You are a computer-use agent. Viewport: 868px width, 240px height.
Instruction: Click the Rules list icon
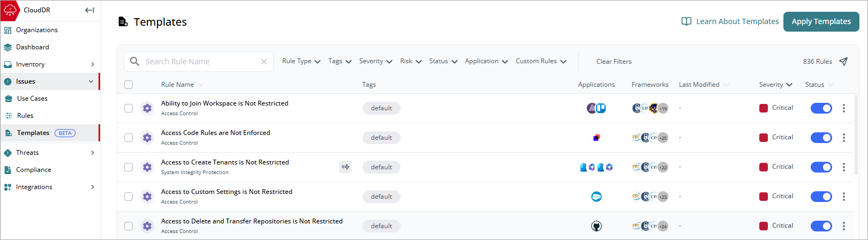point(9,116)
